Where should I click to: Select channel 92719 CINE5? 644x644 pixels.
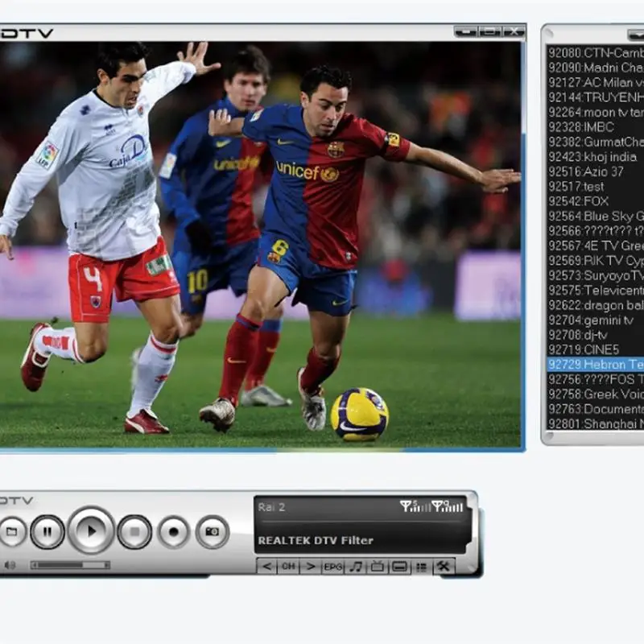coord(596,349)
